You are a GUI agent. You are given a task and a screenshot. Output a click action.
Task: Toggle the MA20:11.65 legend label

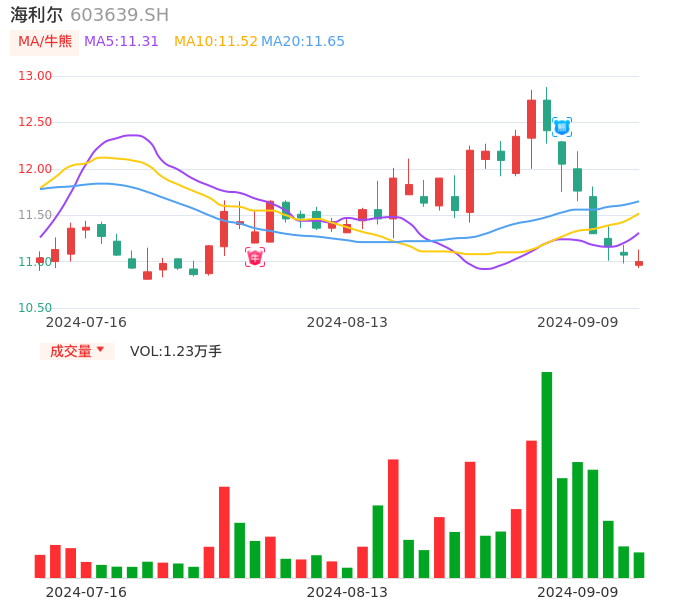click(x=303, y=42)
